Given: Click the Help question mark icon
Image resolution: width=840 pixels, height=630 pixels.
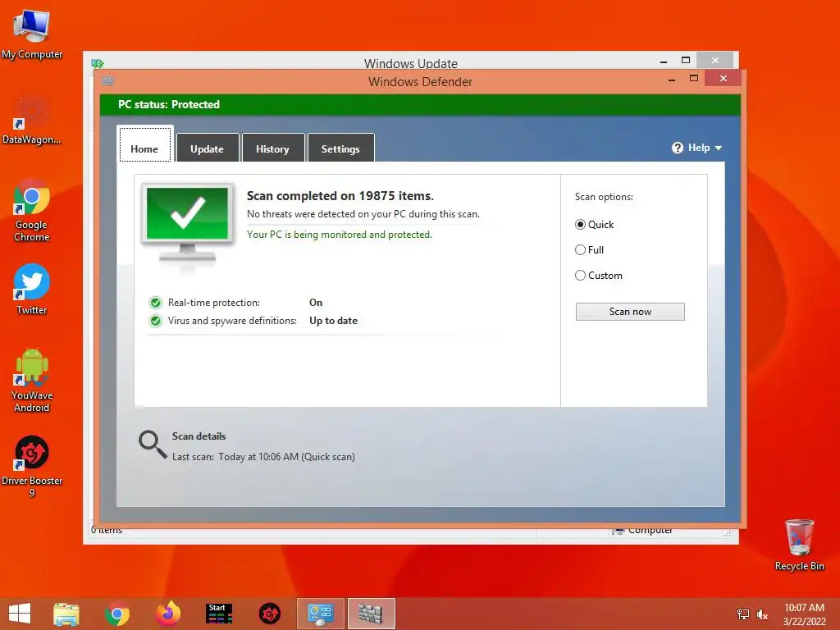Looking at the screenshot, I should click(x=677, y=148).
